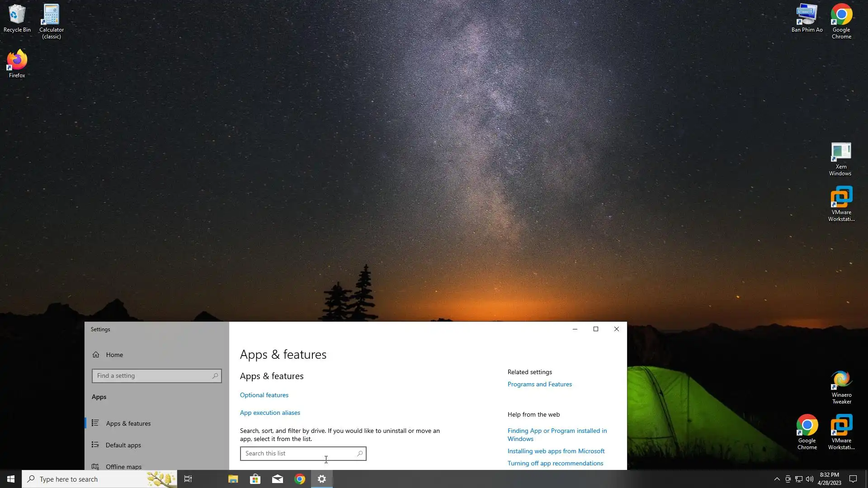Open the Programs and Features link
The width and height of the screenshot is (868, 488).
(539, 384)
